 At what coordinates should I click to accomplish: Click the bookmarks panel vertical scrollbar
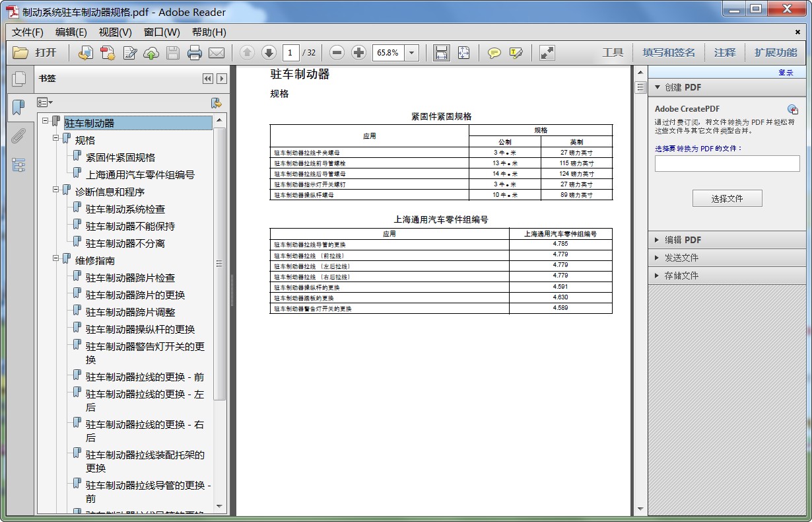pyautogui.click(x=220, y=264)
